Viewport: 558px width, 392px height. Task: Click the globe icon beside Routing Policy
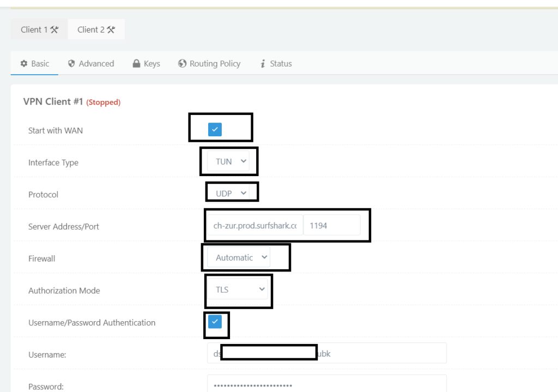[183, 64]
